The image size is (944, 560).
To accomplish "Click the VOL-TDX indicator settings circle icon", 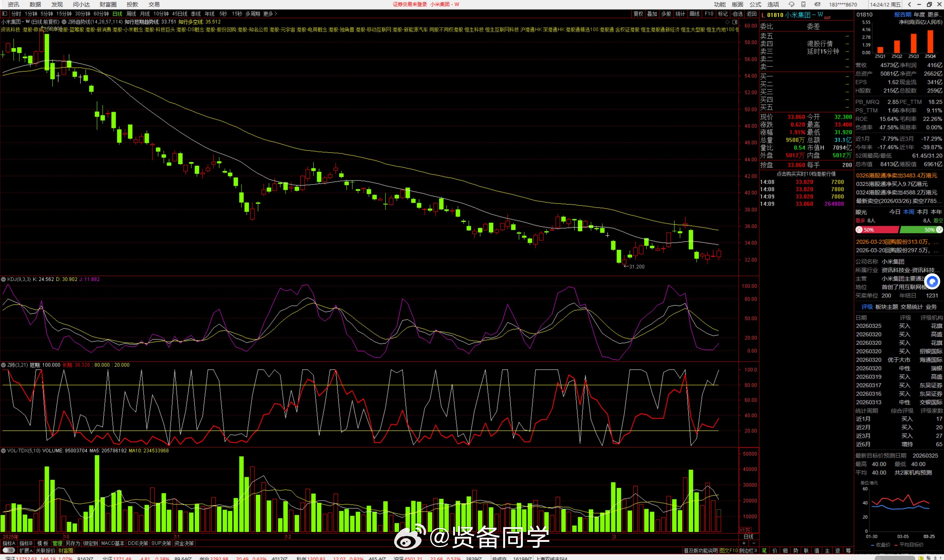I will click(4, 451).
